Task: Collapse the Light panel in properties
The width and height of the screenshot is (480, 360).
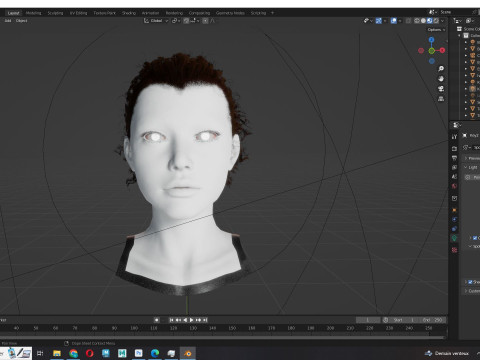Action: pyautogui.click(x=466, y=167)
